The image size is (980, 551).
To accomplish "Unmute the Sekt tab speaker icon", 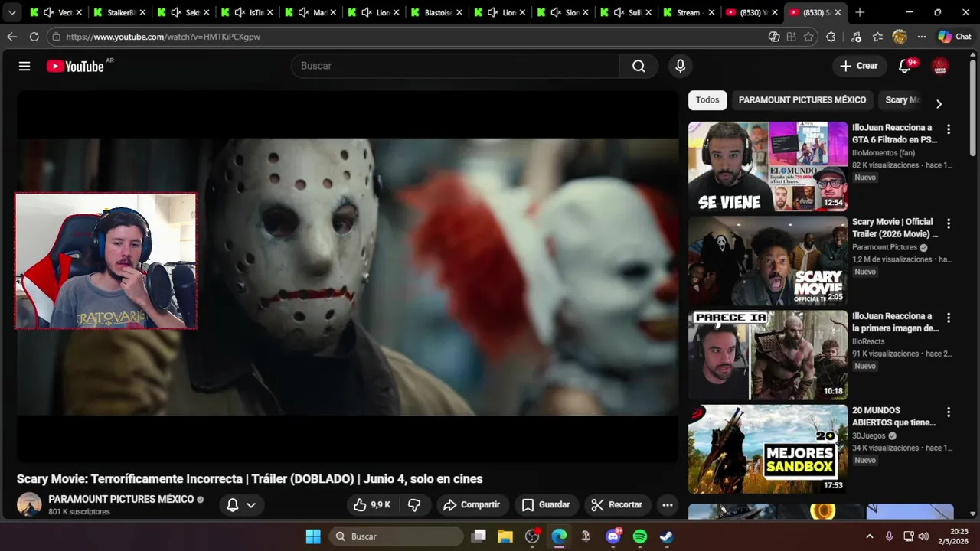I will [175, 12].
